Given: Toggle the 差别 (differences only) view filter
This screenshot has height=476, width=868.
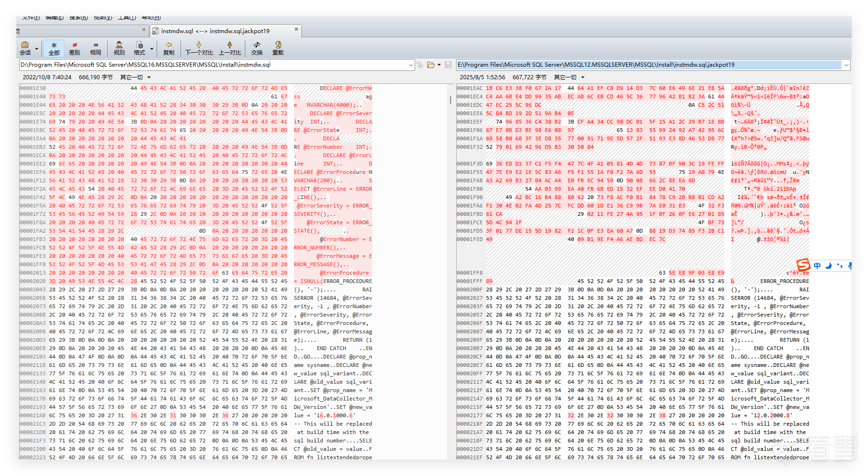Looking at the screenshot, I should point(75,48).
